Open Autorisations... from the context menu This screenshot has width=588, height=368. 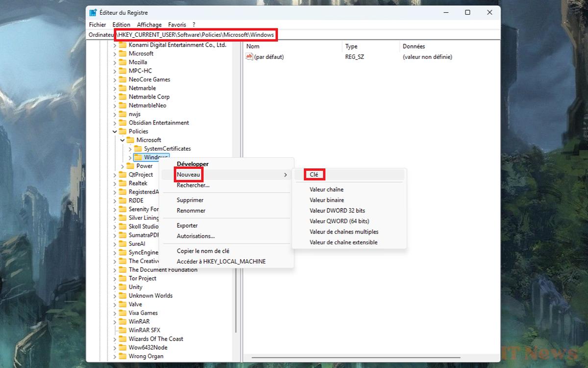tap(226, 236)
